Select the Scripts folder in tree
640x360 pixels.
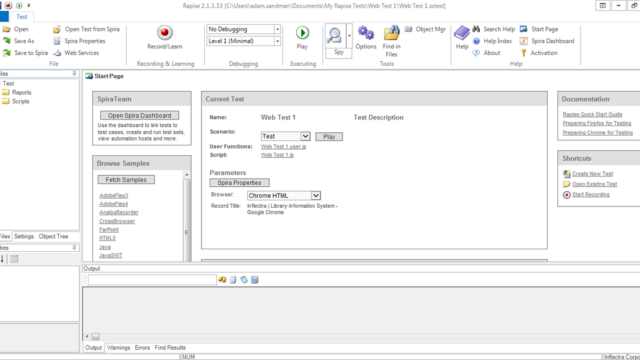[x=20, y=101]
